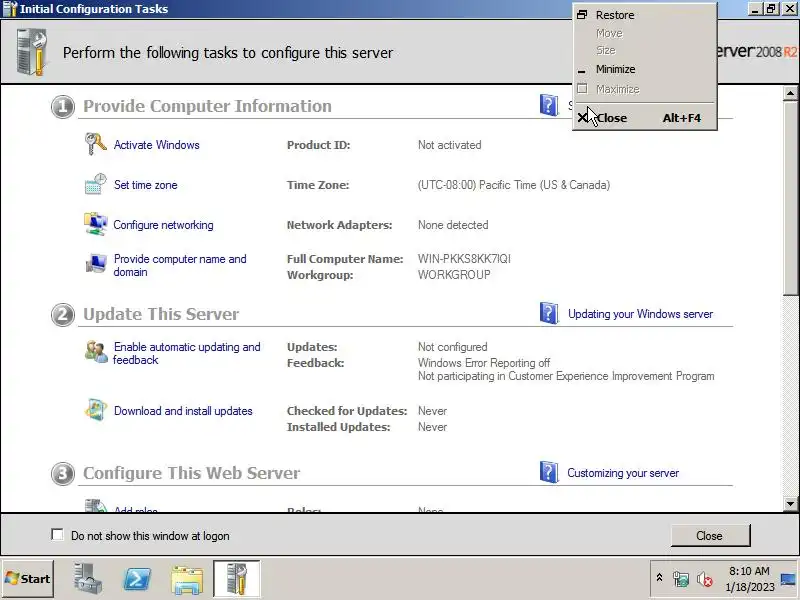Viewport: 800px width, 600px height.
Task: Click Initial Configuration Tasks taskbar button
Action: [x=236, y=579]
